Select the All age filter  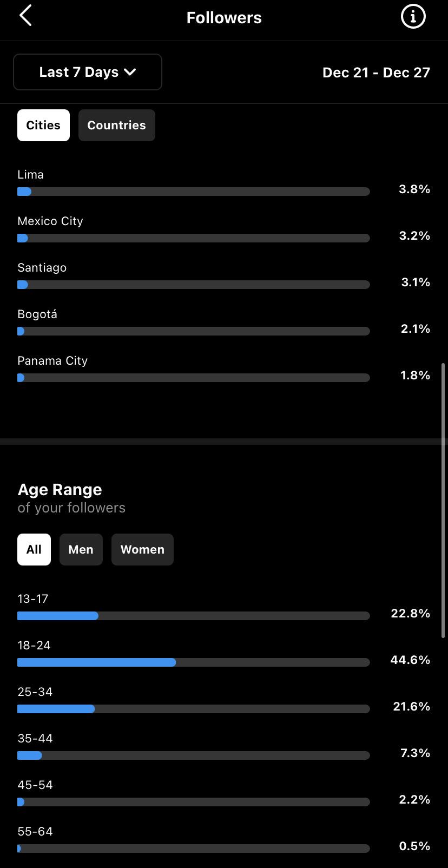(x=34, y=549)
